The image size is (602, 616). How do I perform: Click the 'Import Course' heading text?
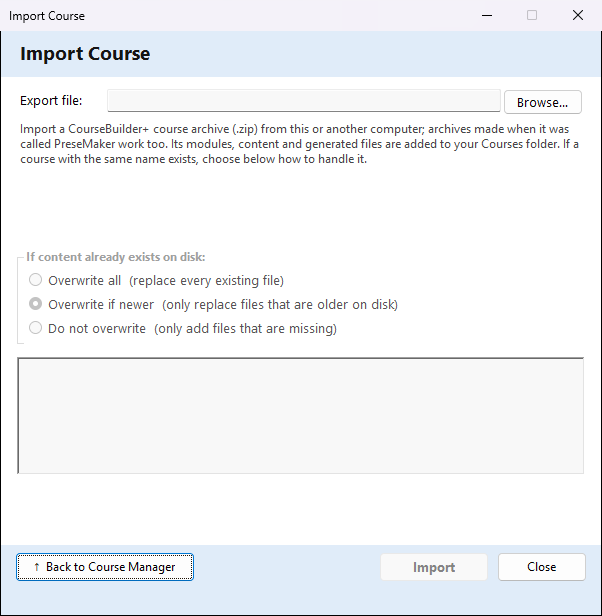point(85,53)
